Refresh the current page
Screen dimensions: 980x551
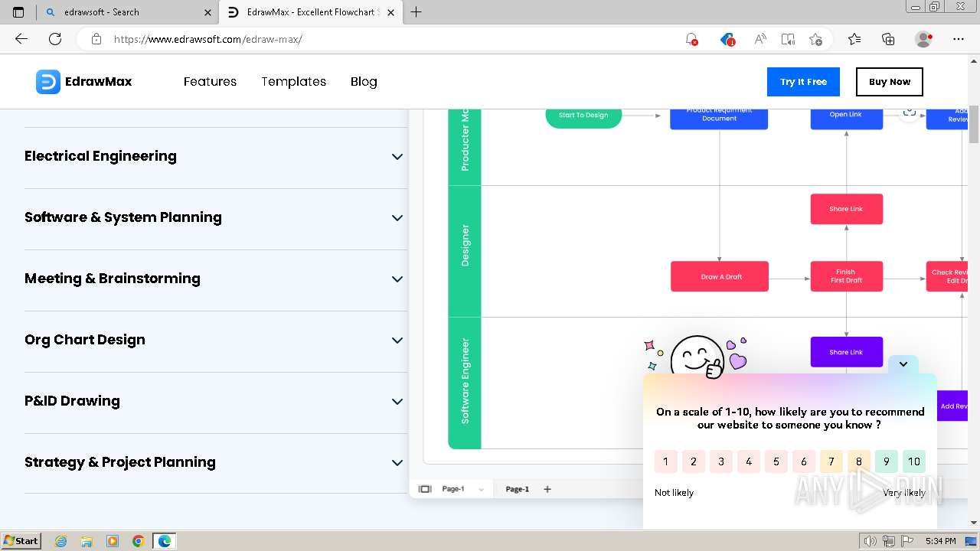pyautogui.click(x=55, y=39)
